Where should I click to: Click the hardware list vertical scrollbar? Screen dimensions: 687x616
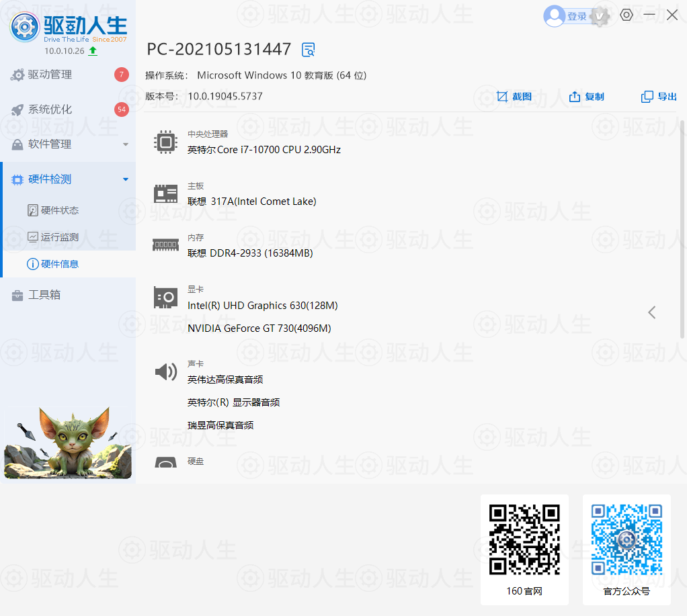tap(682, 228)
